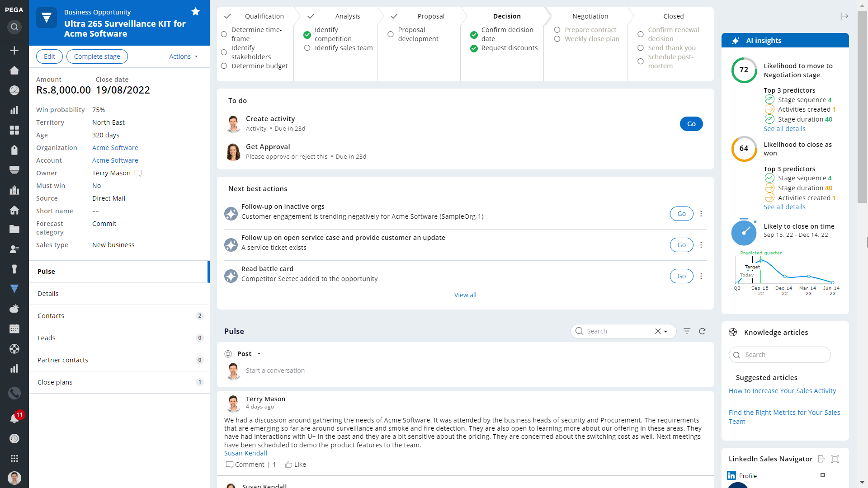Screen dimensions: 868x488
Task: Open the How to Increase Your Sales Activity article
Action: 782,390
